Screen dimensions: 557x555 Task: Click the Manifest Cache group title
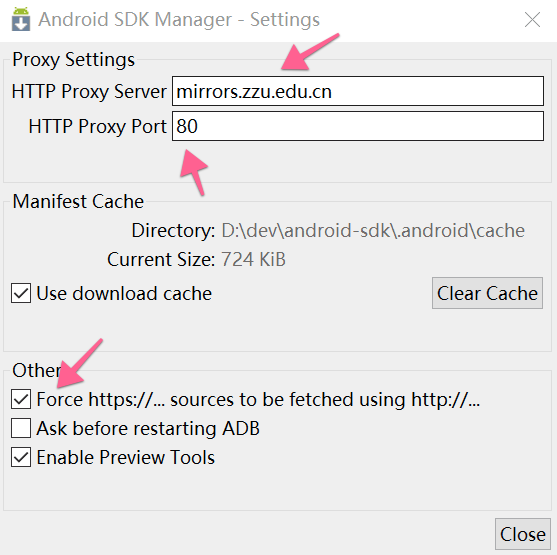(x=78, y=201)
